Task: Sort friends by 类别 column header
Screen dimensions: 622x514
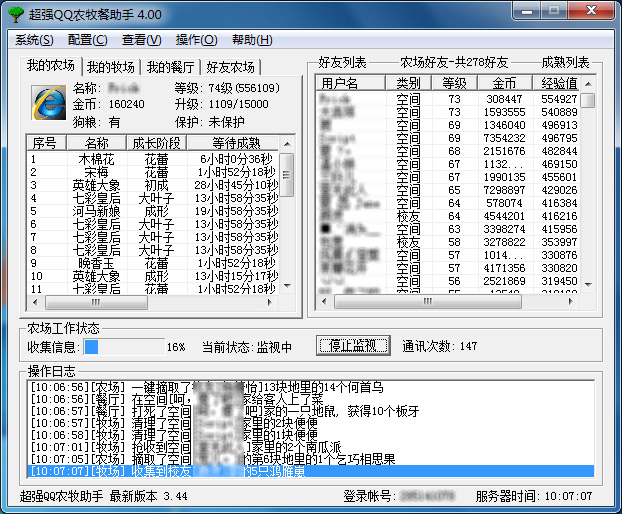Action: tap(408, 83)
